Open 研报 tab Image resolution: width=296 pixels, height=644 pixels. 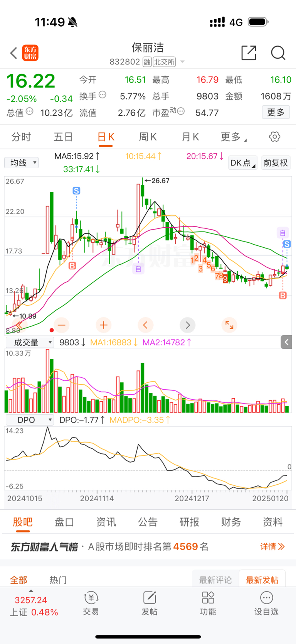click(190, 522)
